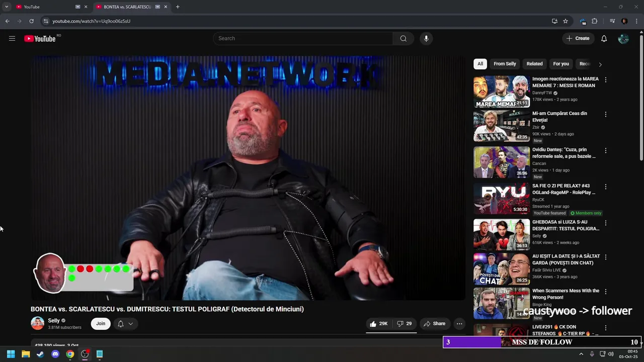Open options for Mi-am Cumpărat Ceas video
This screenshot has height=362, width=644.
pyautogui.click(x=605, y=114)
